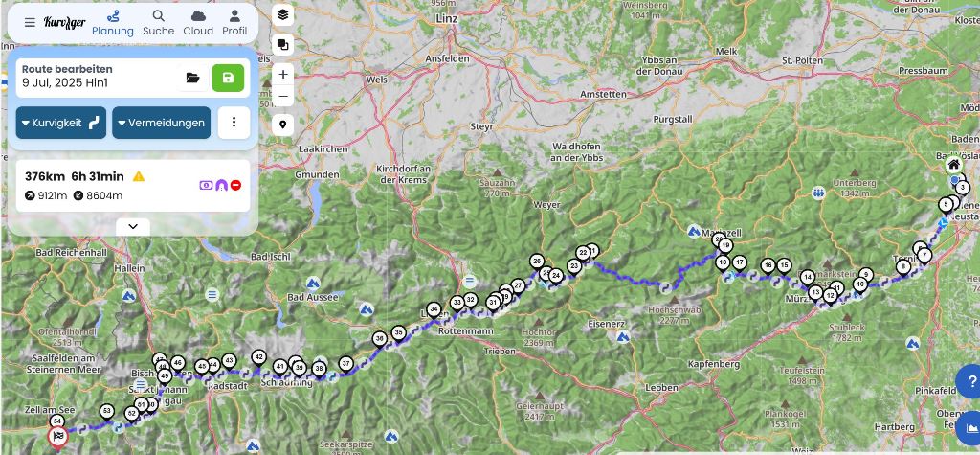Save route with the green disk button

tap(228, 78)
